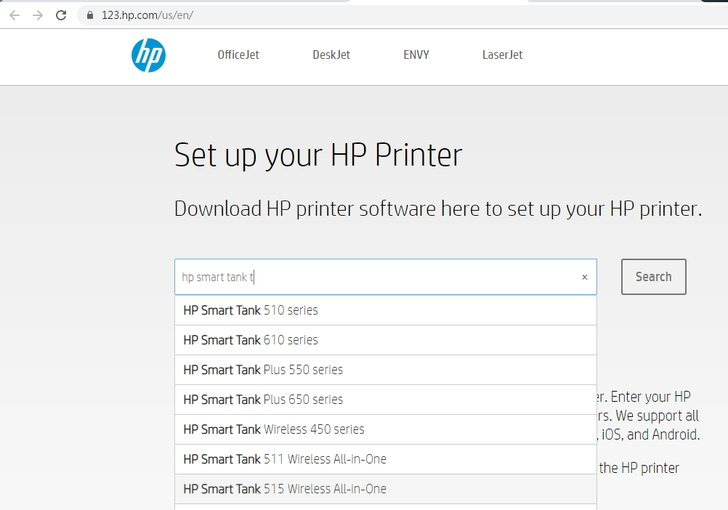
Task: Click the printer search input field
Action: tap(385, 277)
